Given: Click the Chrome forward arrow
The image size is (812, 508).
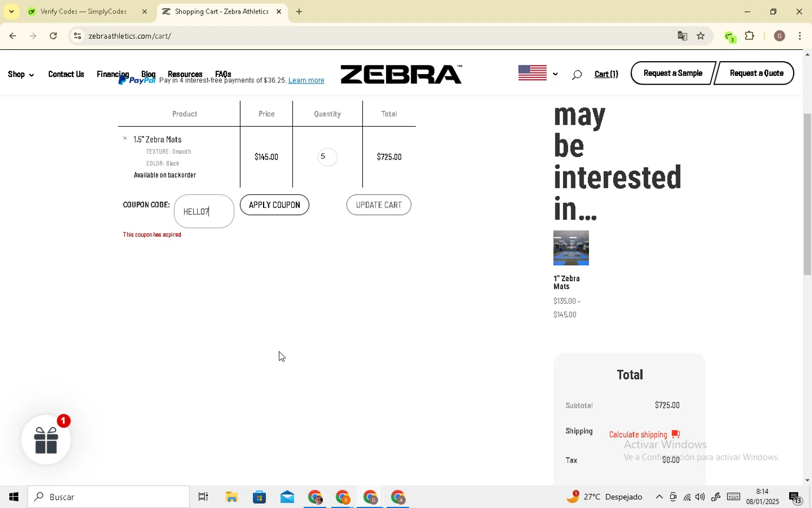Looking at the screenshot, I should [33, 36].
